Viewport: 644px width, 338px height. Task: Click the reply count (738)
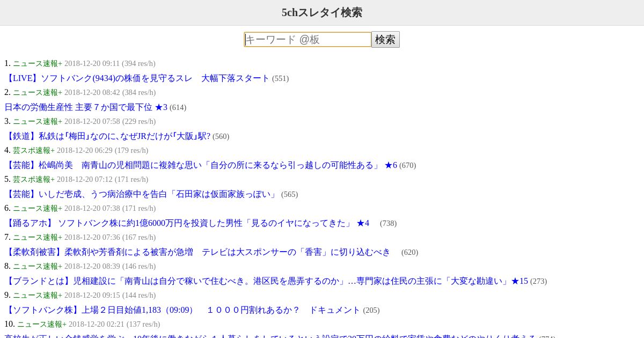coord(388,223)
